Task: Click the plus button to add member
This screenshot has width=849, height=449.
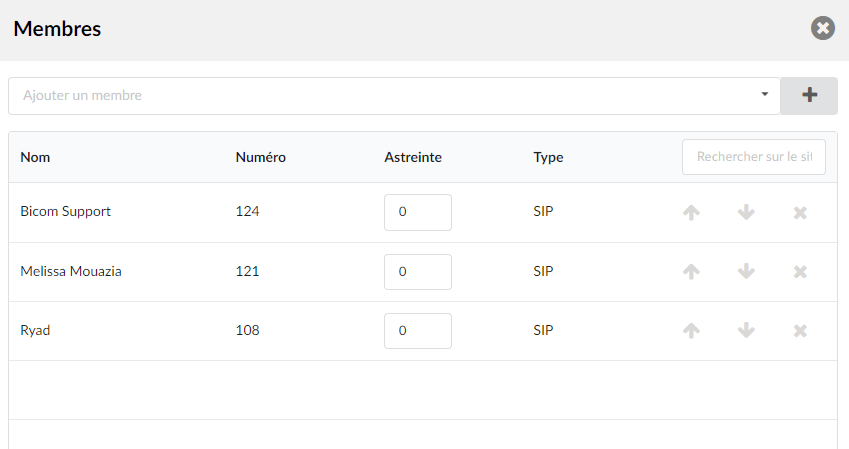Action: point(809,96)
